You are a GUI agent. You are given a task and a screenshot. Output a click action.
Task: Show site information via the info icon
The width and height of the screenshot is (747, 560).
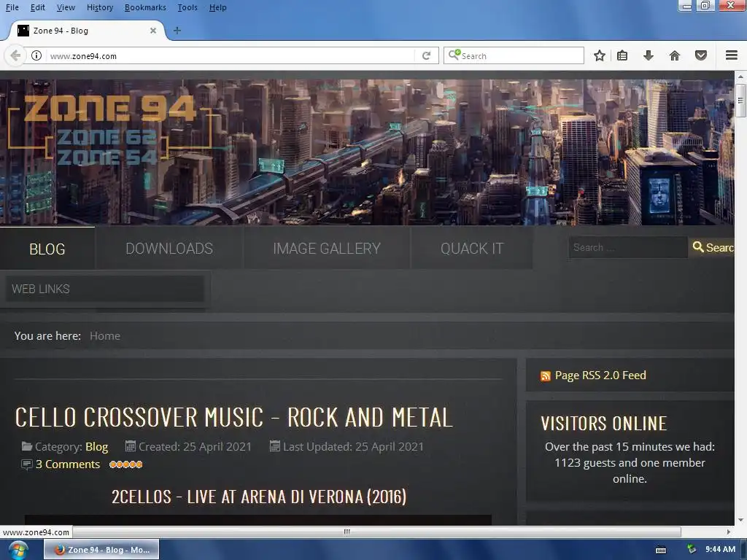[x=36, y=55]
